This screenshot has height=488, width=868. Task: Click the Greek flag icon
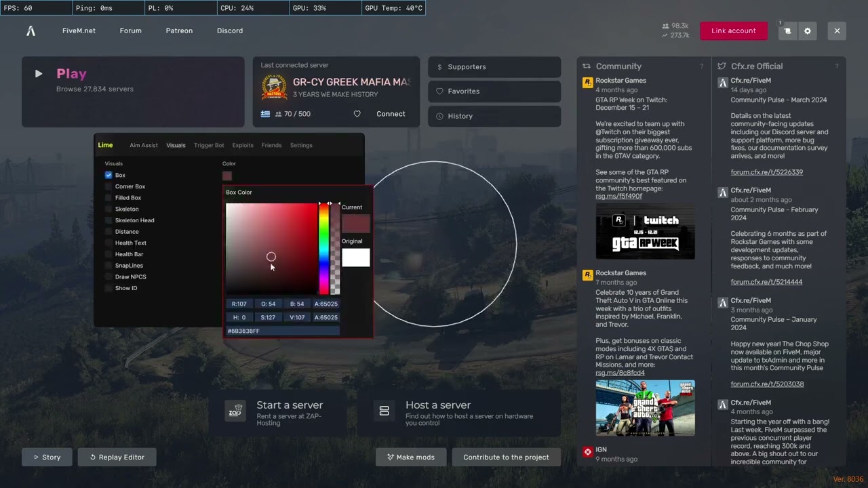point(265,114)
